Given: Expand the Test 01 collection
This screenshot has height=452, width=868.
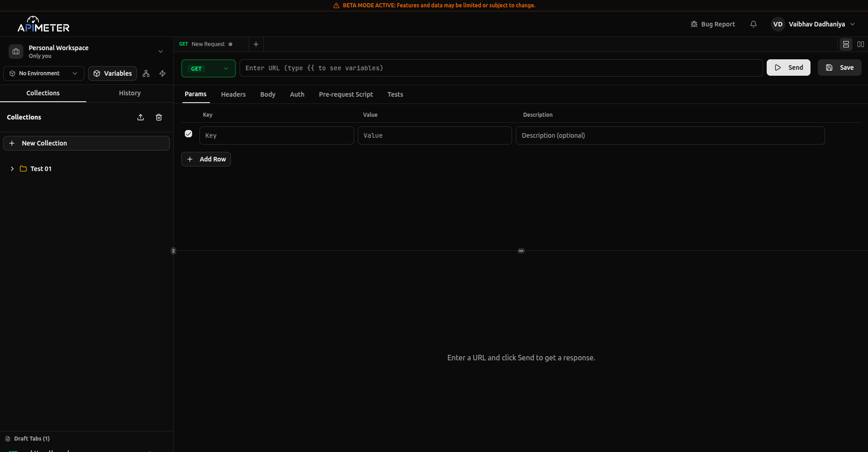Looking at the screenshot, I should pyautogui.click(x=11, y=168).
